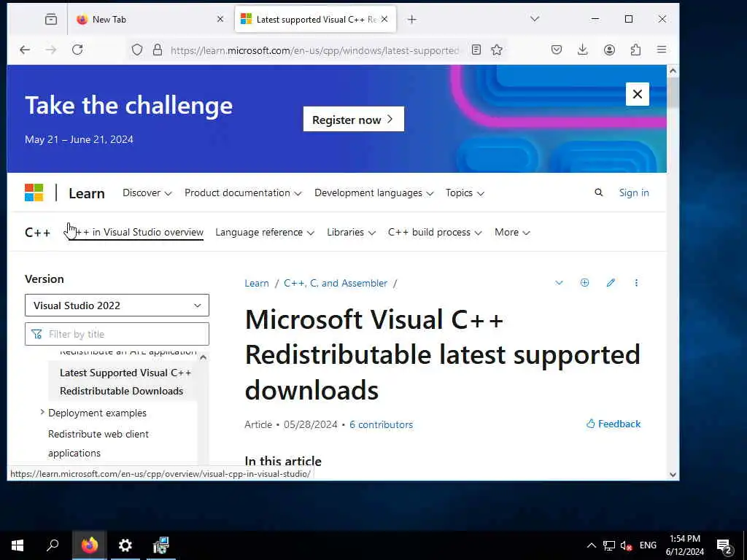This screenshot has width=747, height=560.
Task: Toggle reader view icon in address bar
Action: 476,50
